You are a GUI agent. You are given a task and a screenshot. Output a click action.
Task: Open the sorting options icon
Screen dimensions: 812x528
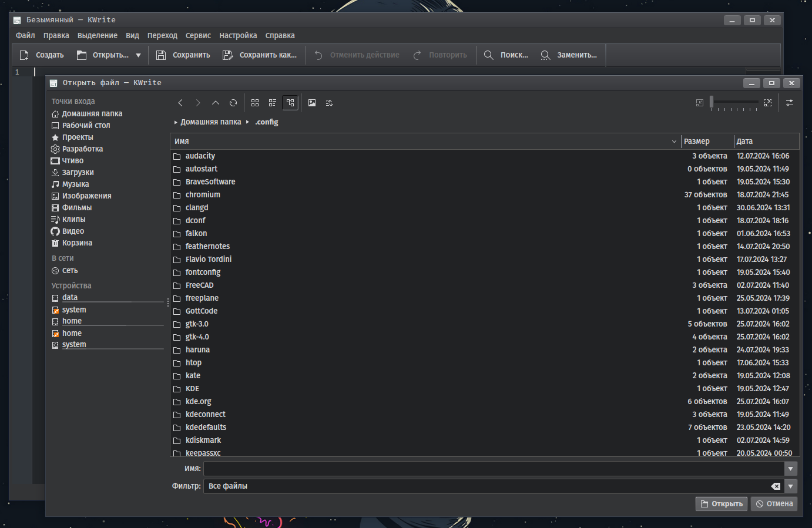click(x=329, y=102)
